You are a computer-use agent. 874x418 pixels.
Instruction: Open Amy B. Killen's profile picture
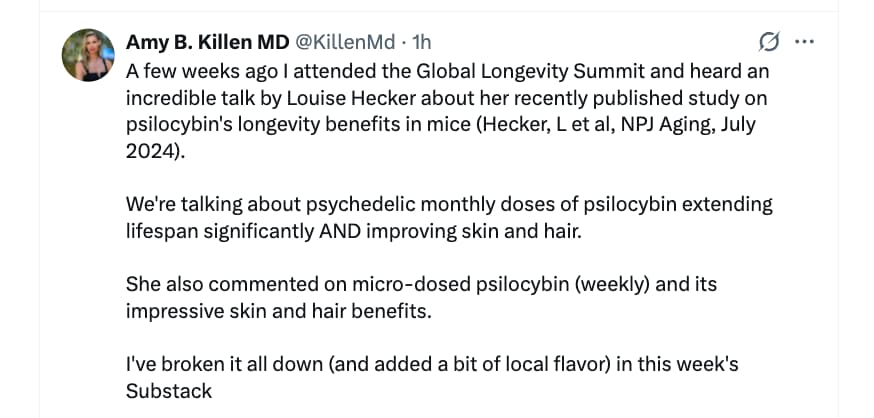tap(88, 54)
